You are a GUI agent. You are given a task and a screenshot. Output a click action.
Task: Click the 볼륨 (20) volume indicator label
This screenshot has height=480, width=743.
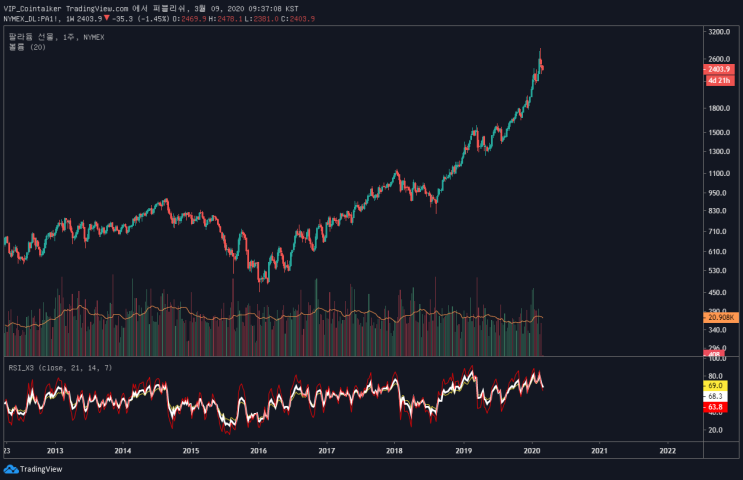point(27,47)
